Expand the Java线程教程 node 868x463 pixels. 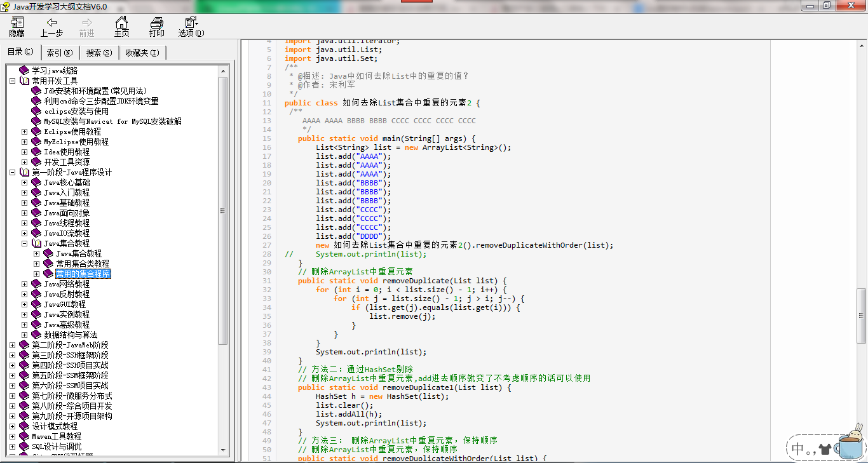24,223
